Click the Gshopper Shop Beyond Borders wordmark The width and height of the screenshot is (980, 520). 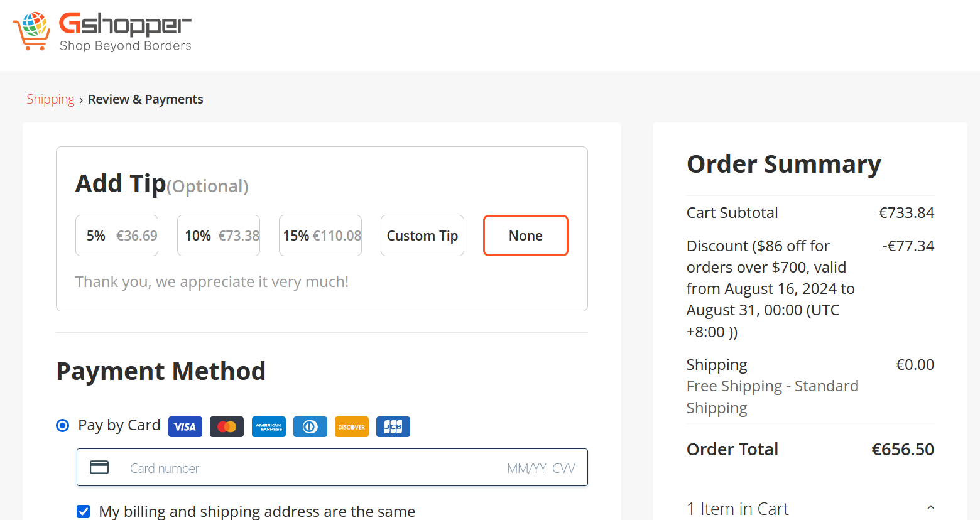[125, 32]
